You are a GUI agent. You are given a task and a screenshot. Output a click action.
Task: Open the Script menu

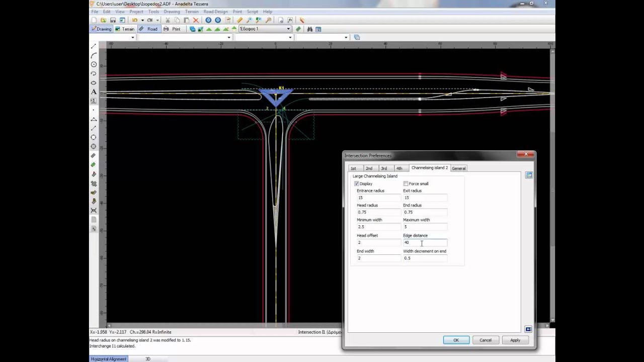[x=252, y=12]
